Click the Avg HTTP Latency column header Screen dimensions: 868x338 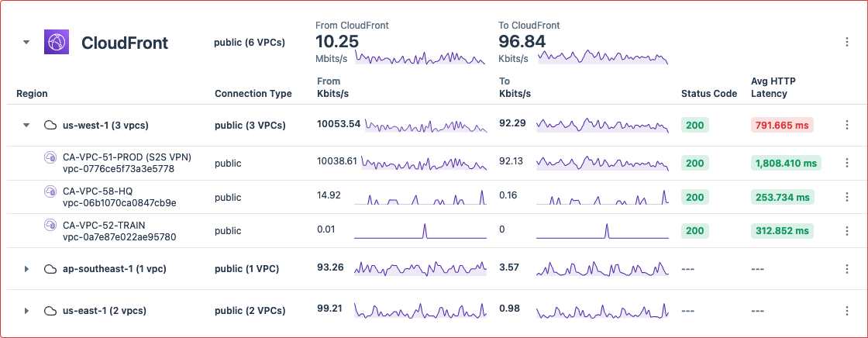[x=773, y=88]
